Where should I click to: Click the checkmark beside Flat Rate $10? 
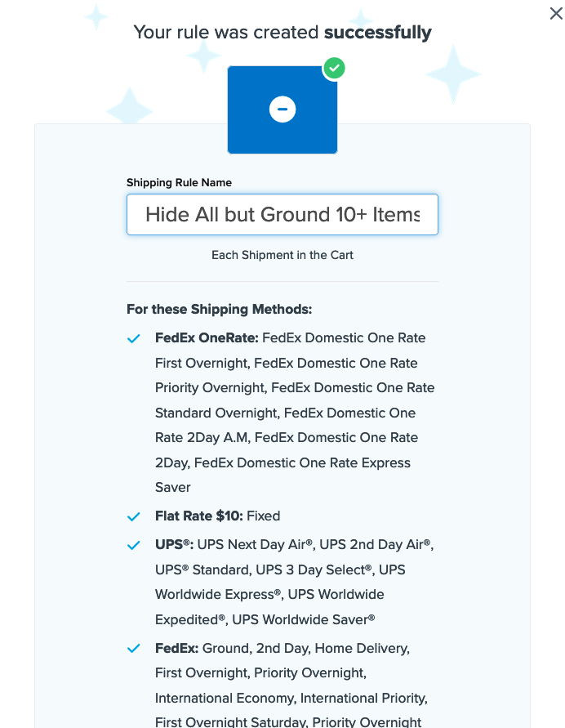click(134, 517)
